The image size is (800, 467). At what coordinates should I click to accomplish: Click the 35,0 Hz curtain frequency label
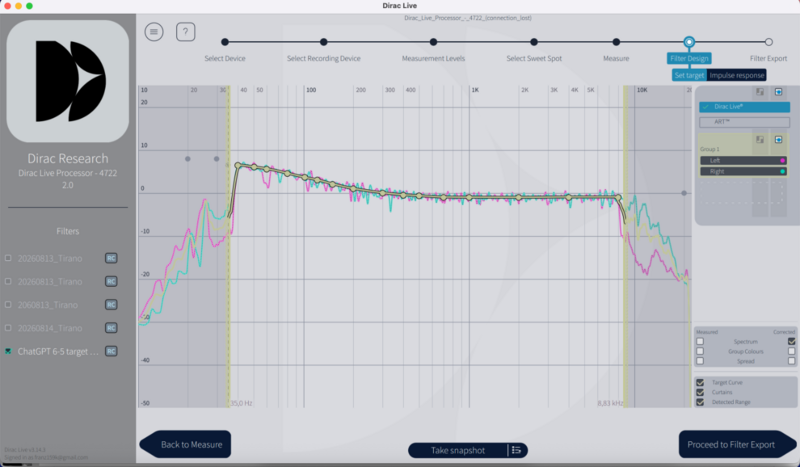pyautogui.click(x=241, y=403)
